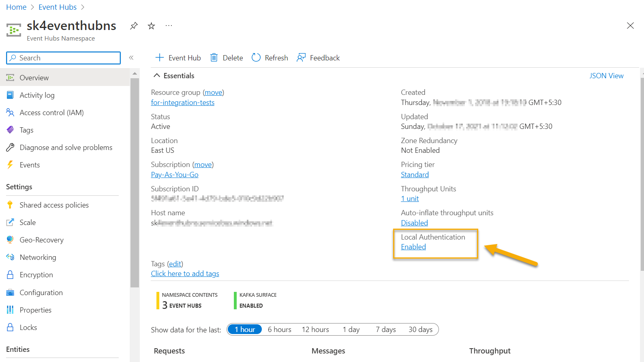Screen dimensions: 644x362
Task: Add a new Event Hub
Action: click(x=178, y=58)
